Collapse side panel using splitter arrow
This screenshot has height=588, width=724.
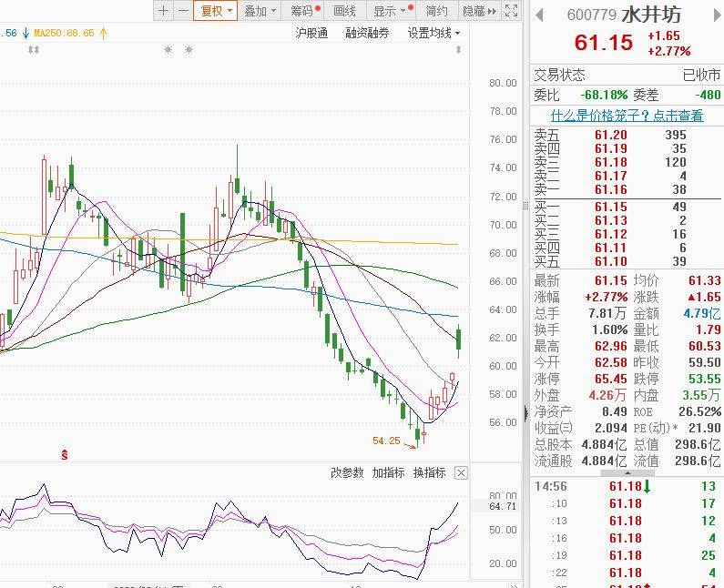(x=524, y=414)
